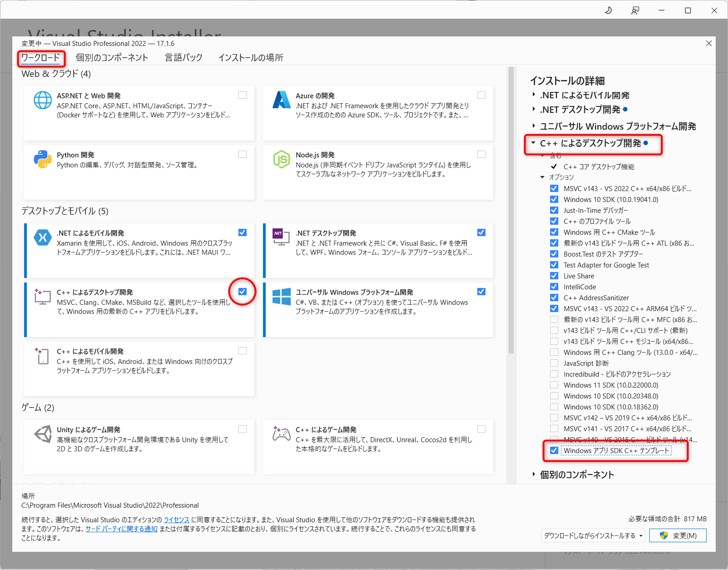Screen dimensions: 728x570
Task: Click the C++ game controller icon
Action: tap(281, 433)
